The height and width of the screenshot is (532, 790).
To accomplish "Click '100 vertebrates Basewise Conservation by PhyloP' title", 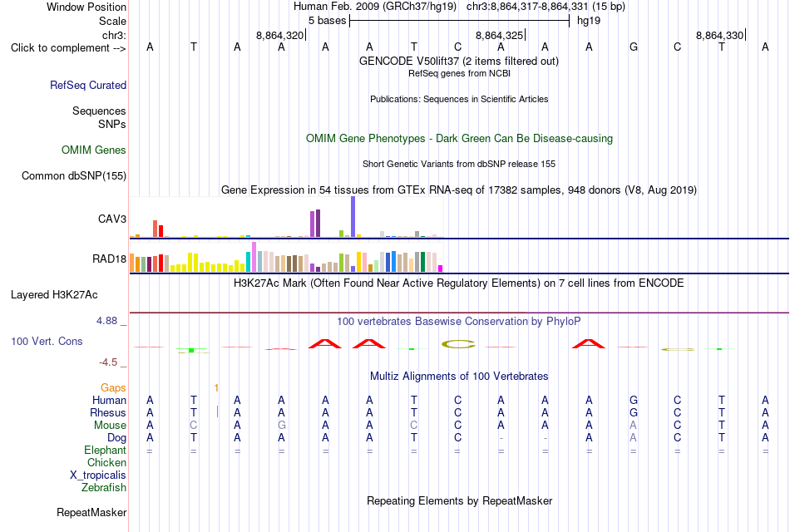I will pyautogui.click(x=458, y=322).
